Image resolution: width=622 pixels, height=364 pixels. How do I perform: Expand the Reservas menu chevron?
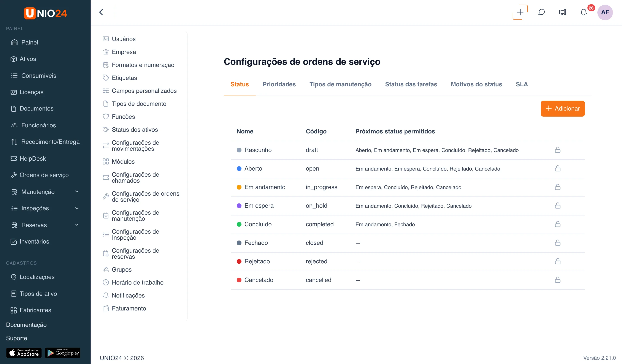pyautogui.click(x=77, y=225)
